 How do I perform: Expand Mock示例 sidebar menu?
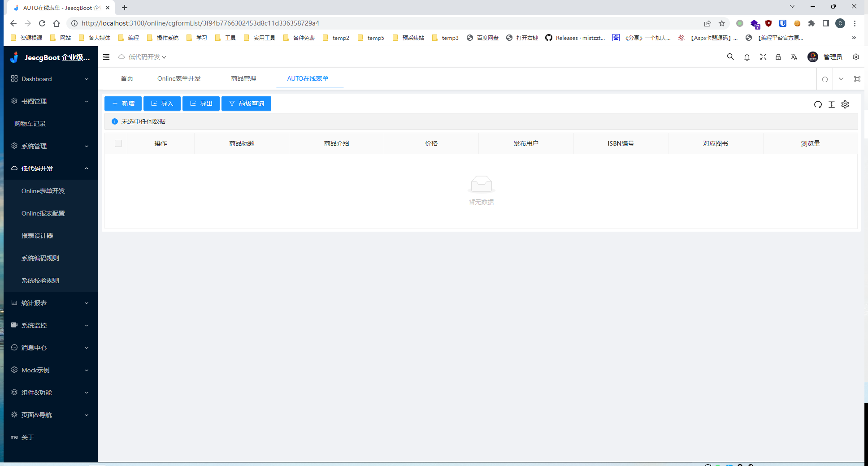point(50,370)
